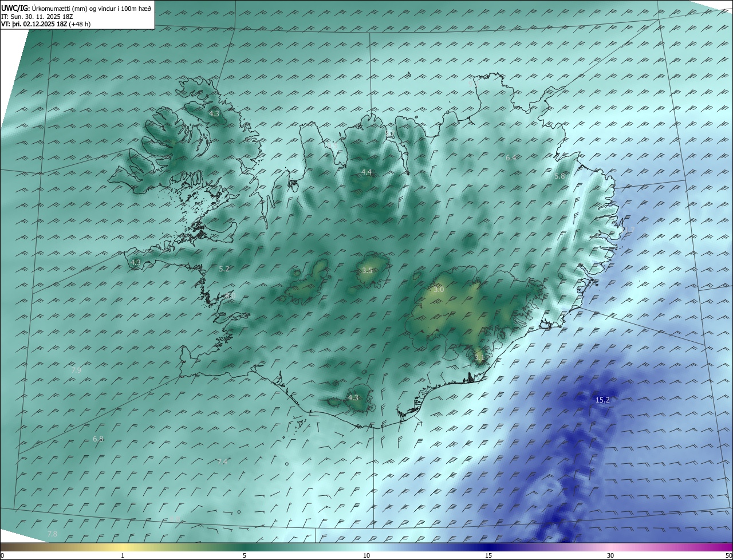This screenshot has width=733, height=560.
Task: Click the 3.5 value label on the map
Action: tap(368, 270)
